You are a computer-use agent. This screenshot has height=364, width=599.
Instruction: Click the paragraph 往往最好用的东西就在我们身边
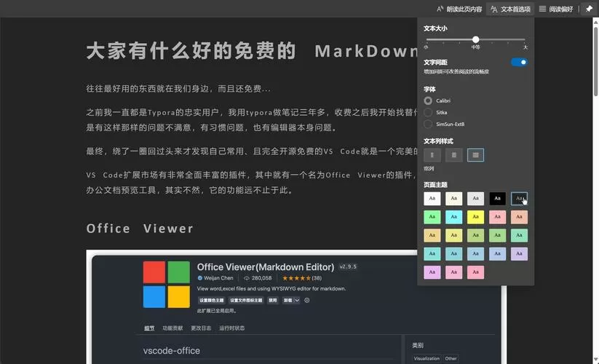click(x=178, y=89)
